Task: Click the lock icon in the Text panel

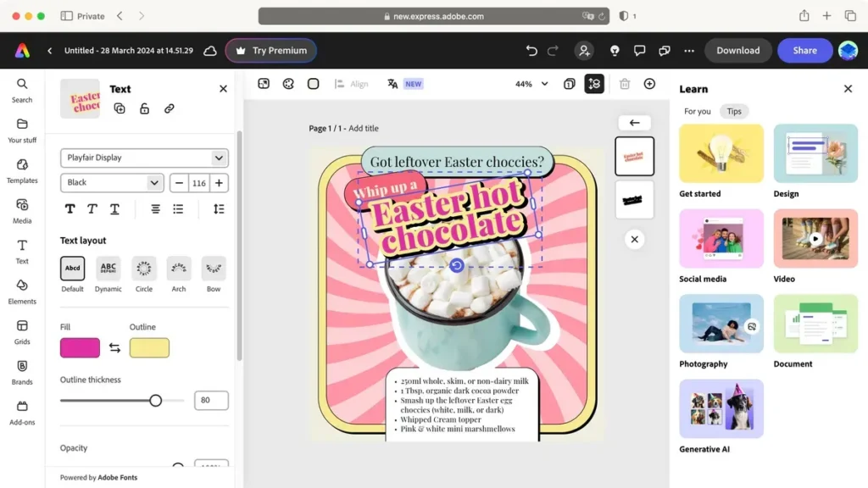Action: pos(144,108)
